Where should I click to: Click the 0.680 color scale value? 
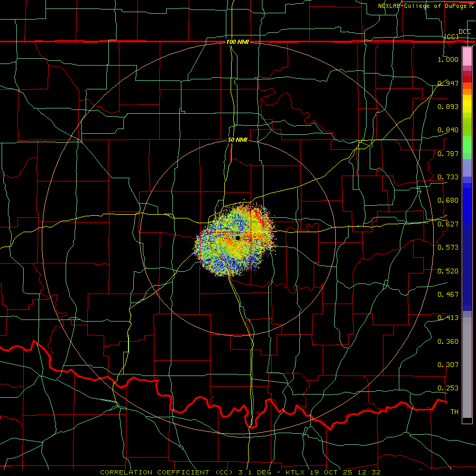click(x=448, y=200)
